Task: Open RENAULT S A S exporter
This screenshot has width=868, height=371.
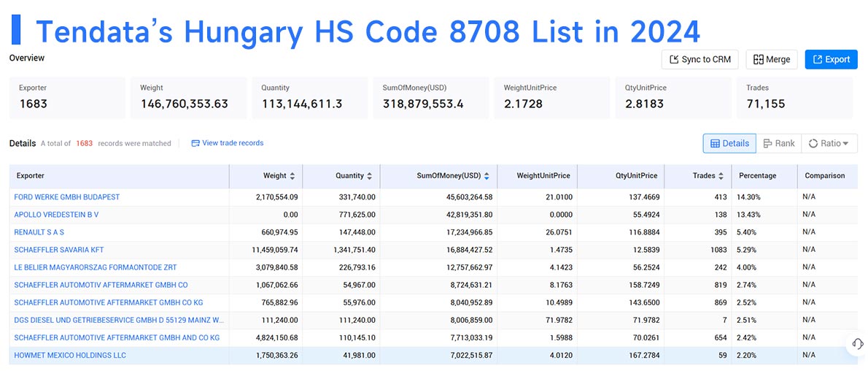Action: pos(39,232)
